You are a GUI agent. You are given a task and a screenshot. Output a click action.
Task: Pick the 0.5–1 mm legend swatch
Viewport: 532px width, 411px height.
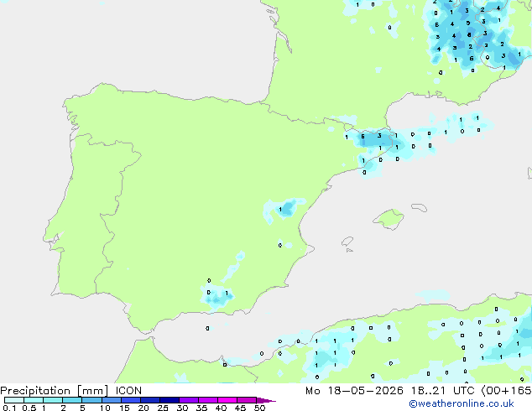click(34, 400)
